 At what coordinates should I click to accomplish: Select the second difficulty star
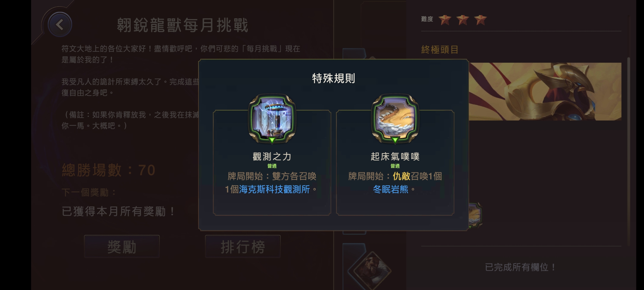pyautogui.click(x=463, y=20)
